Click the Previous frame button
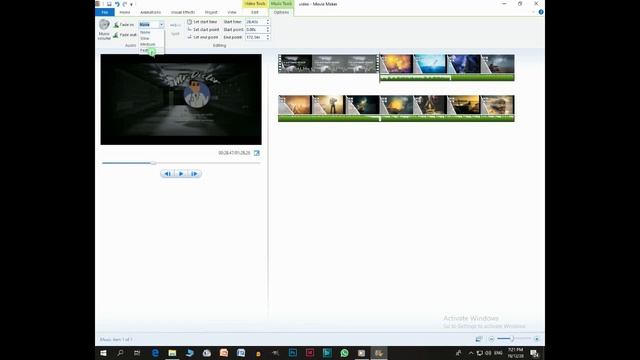640x360 pixels. (x=167, y=174)
